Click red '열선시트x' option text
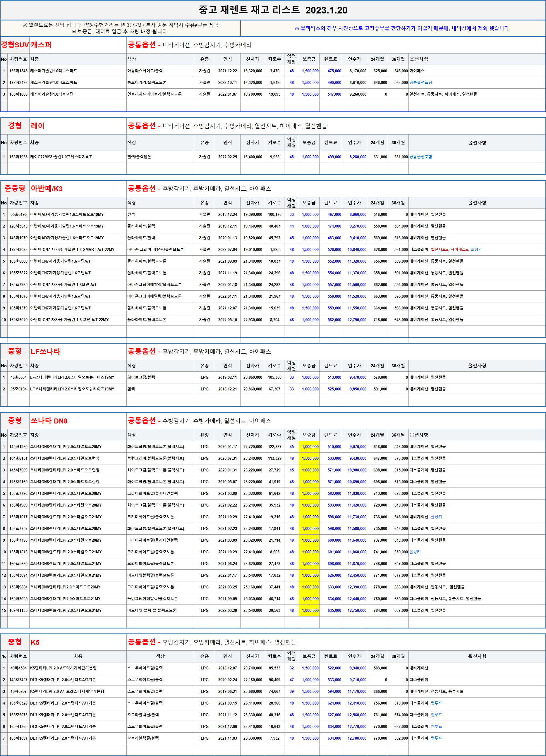The image size is (546, 756). click(x=439, y=250)
